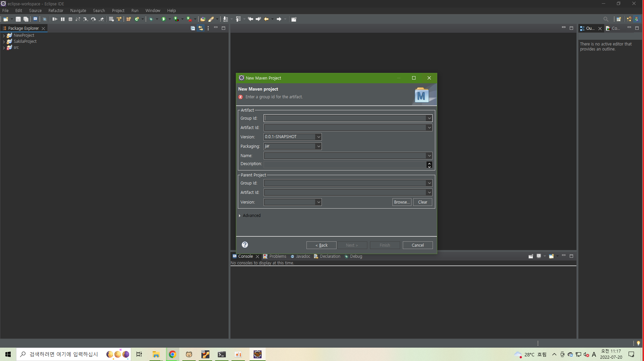The width and height of the screenshot is (644, 361).
Task: Click into the Artifact Group Id field
Action: pos(345,118)
